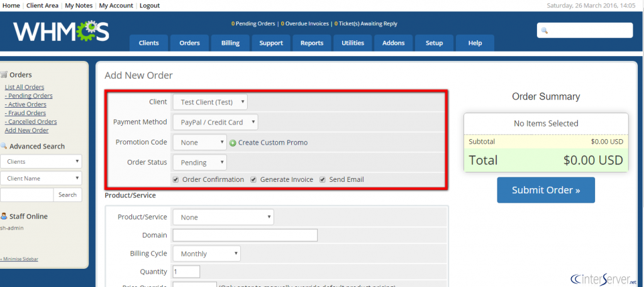Click the Advanced Search magnifier icon
644x287 pixels.
pyautogui.click(x=4, y=146)
